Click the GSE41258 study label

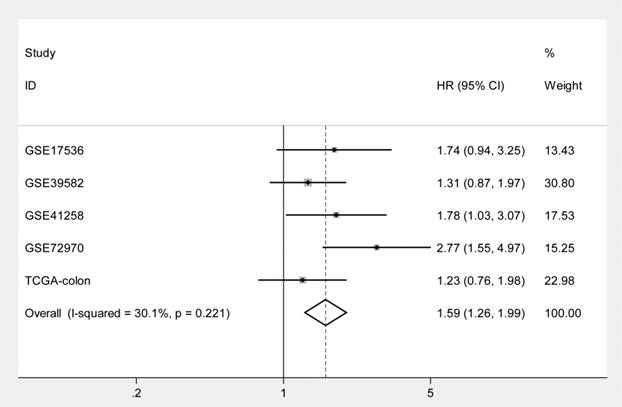tap(54, 215)
